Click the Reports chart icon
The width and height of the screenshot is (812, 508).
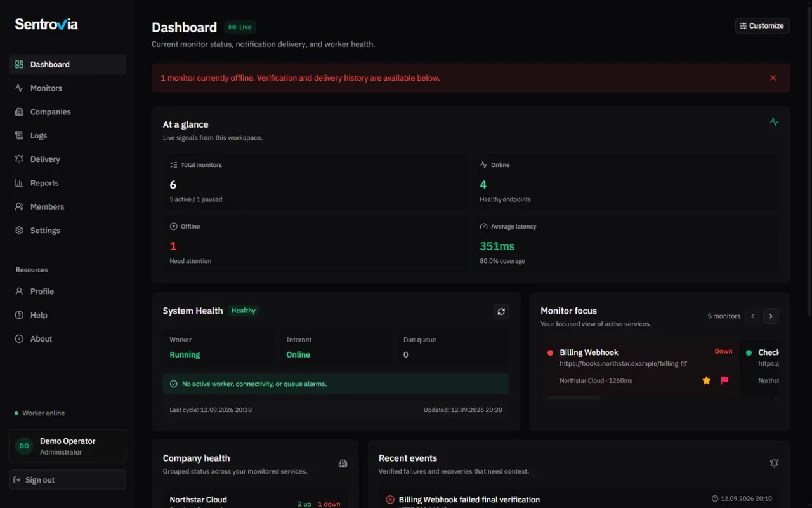coord(19,183)
